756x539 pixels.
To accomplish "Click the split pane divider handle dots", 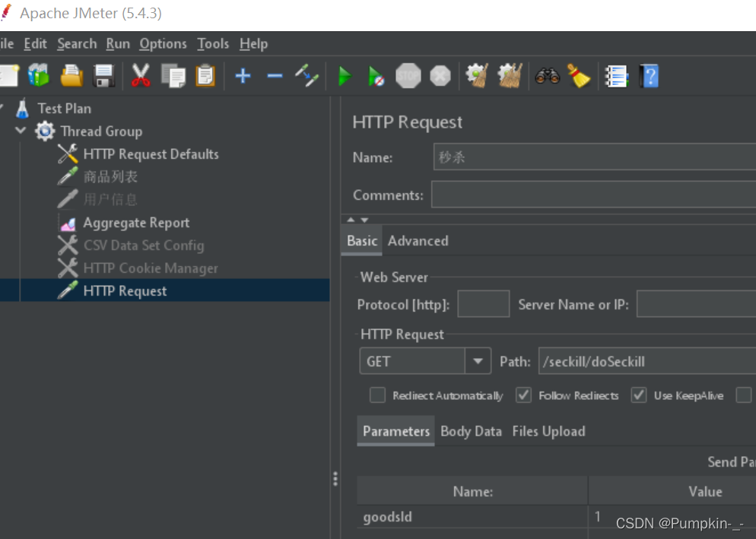I will tap(335, 479).
